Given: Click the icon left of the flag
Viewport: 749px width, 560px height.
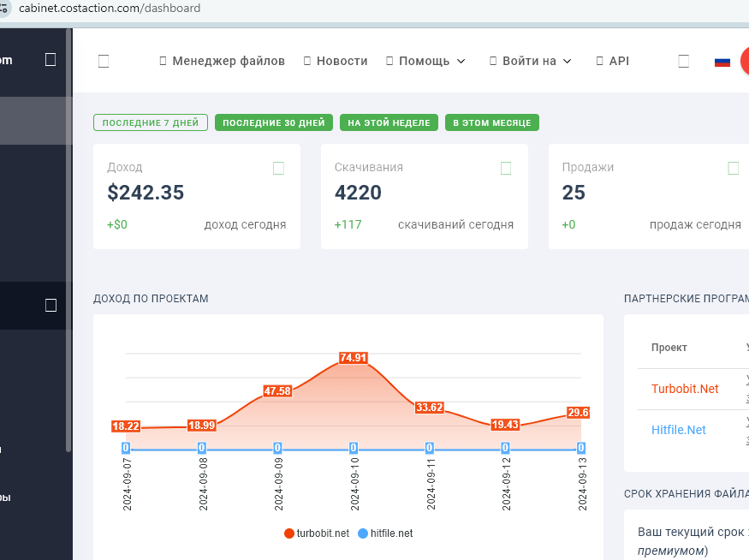Looking at the screenshot, I should coord(684,61).
